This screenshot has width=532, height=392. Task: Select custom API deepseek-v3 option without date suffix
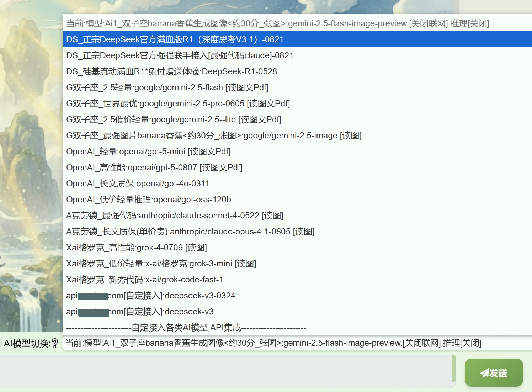[298, 311]
